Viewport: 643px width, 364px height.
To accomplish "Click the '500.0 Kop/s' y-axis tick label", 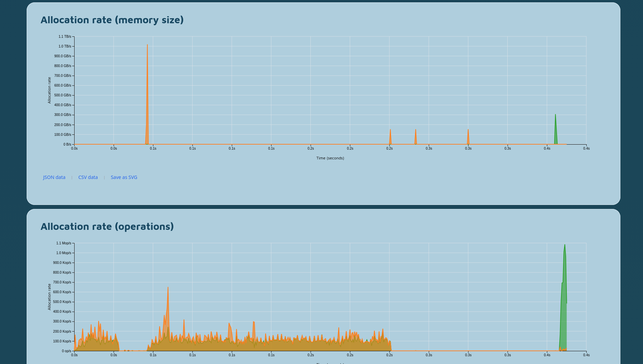I will (62, 302).
